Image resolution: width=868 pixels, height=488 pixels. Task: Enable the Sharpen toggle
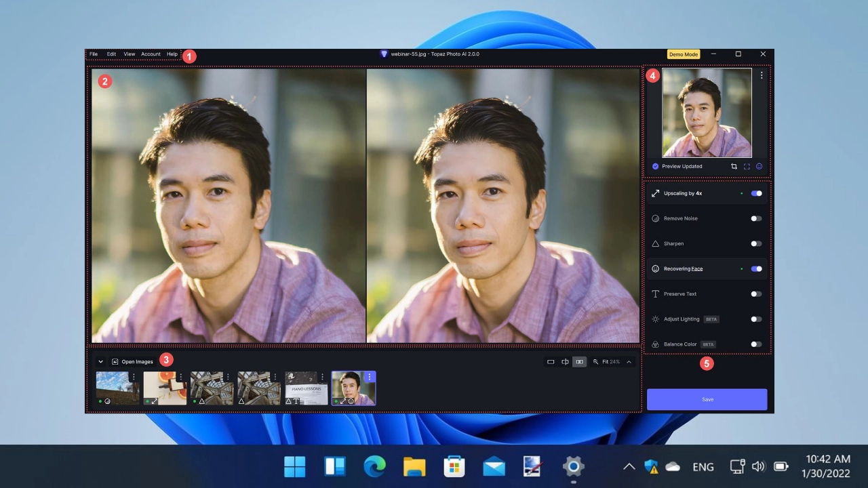click(x=756, y=243)
